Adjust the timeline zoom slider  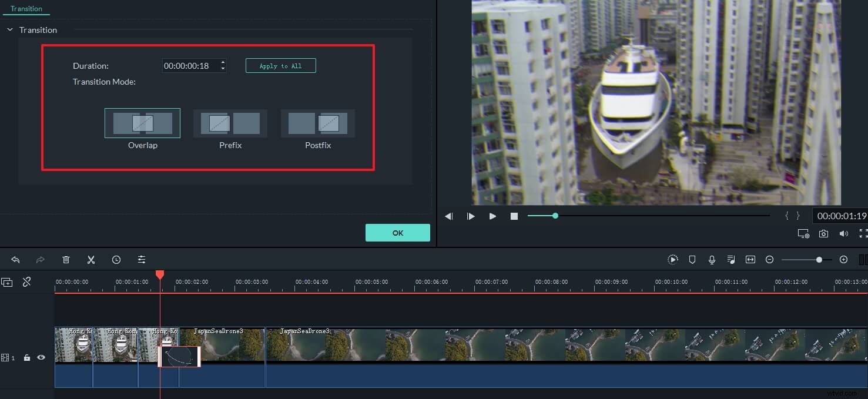(x=820, y=259)
